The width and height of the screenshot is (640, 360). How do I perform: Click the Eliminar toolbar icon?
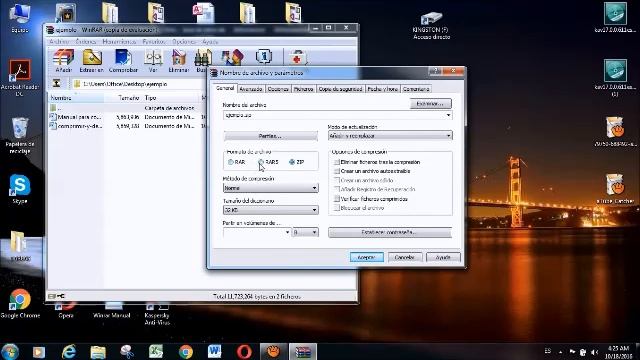coord(178,61)
